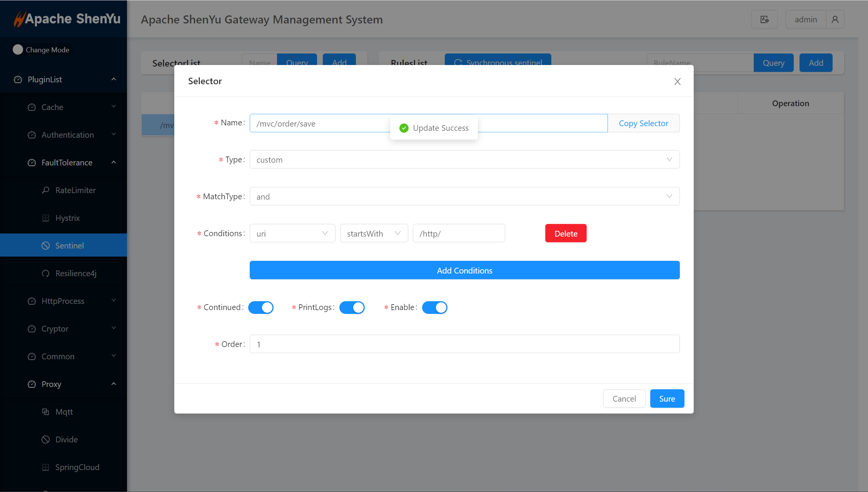Close the Selector dialog with X icon
868x492 pixels.
pos(678,82)
